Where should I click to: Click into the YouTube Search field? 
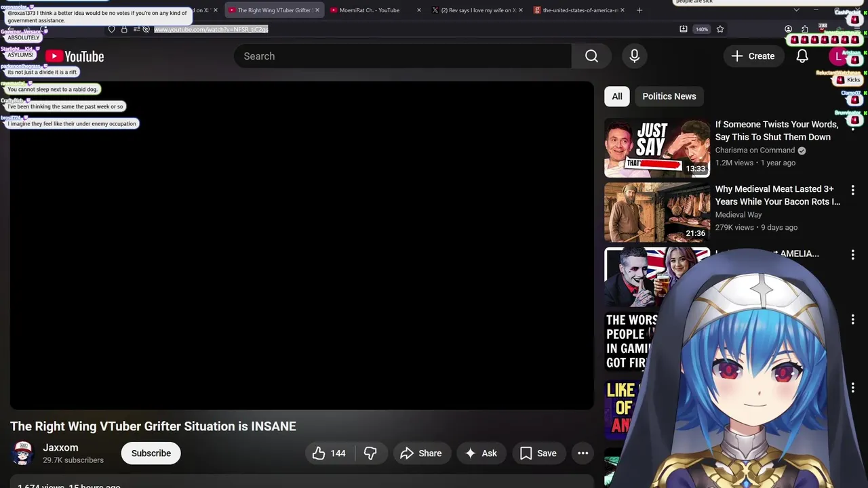[x=403, y=56]
